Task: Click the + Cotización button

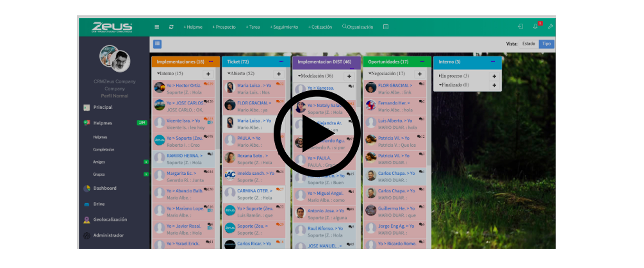Action: click(320, 27)
